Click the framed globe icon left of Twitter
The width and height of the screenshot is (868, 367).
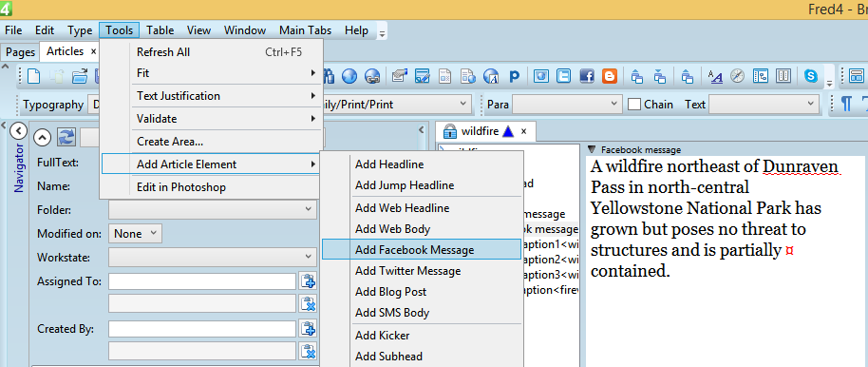pos(541,75)
